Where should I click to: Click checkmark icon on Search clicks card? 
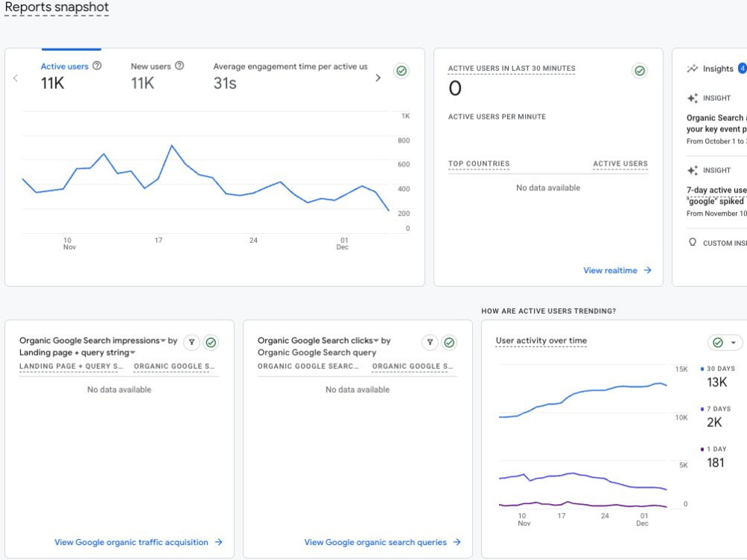[x=449, y=342]
